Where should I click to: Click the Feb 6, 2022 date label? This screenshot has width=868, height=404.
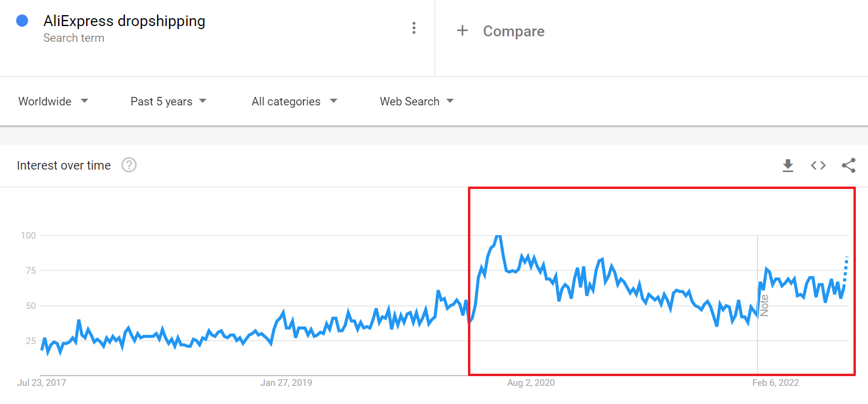(x=775, y=383)
